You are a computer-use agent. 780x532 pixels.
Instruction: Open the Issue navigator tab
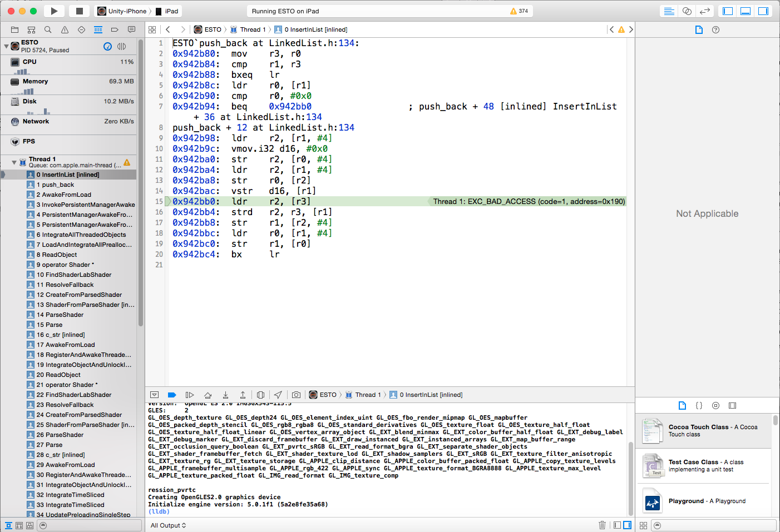(65, 29)
